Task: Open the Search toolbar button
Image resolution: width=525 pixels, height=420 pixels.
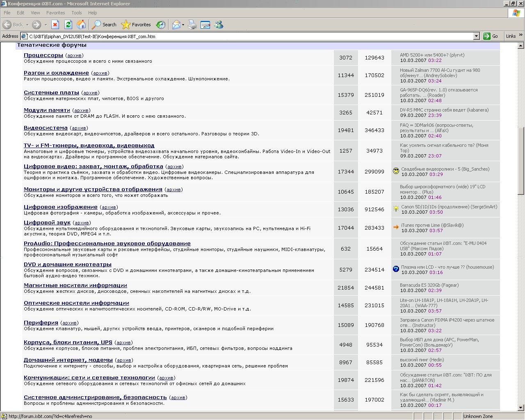Action: [104, 25]
